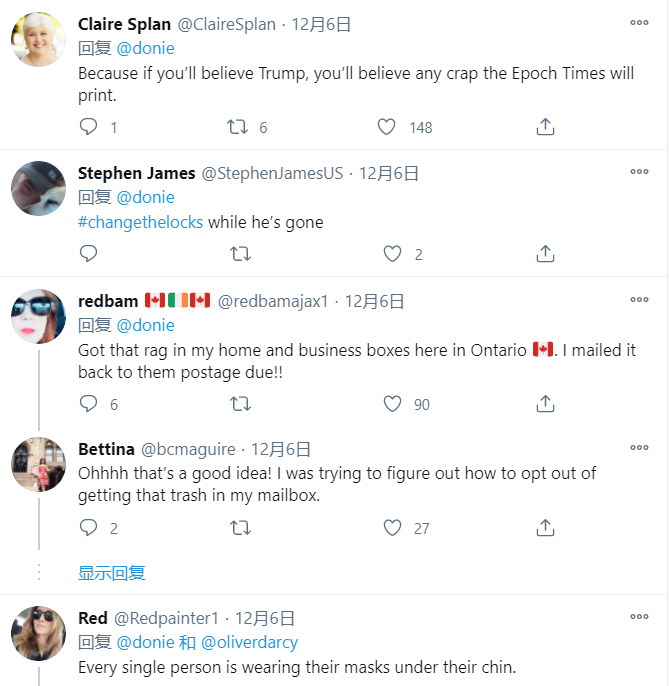The image size is (670, 686).
Task: Share redbam's tweet
Action: [545, 404]
